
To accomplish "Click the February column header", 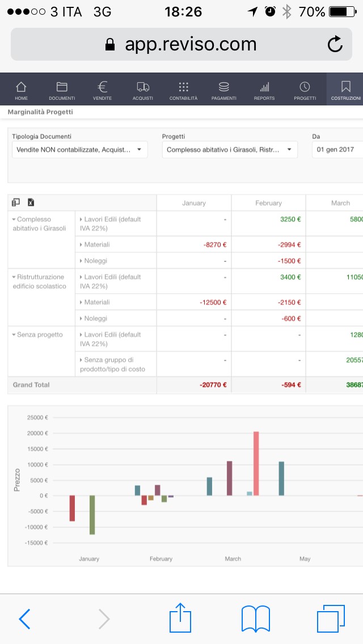I will click(x=268, y=203).
